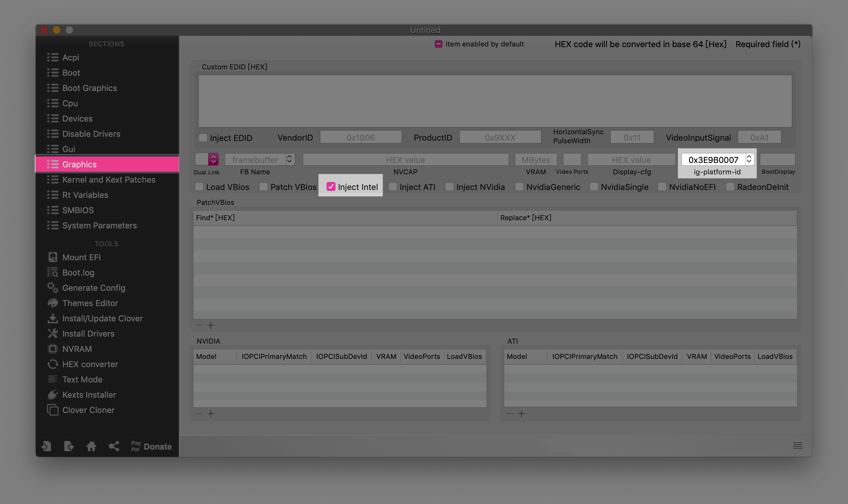The width and height of the screenshot is (848, 504).
Task: Expand the FB Name framebuffer dropdown
Action: pyautogui.click(x=289, y=159)
